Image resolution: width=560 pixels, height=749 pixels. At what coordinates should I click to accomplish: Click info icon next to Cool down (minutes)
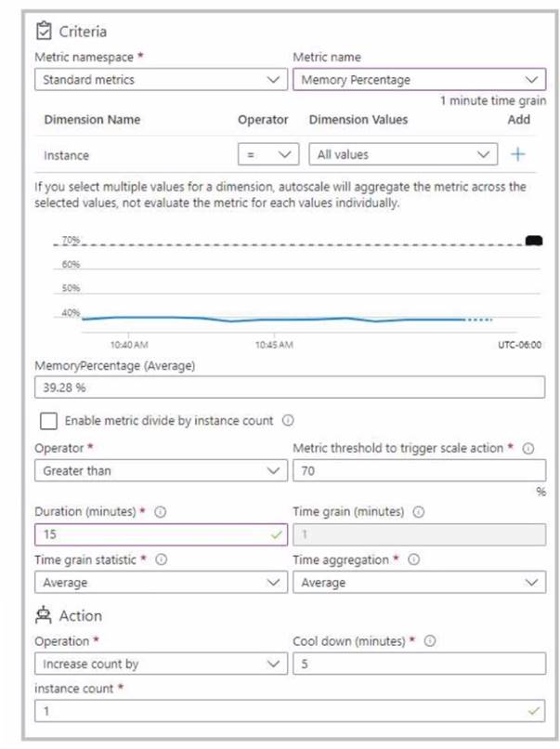click(x=430, y=640)
